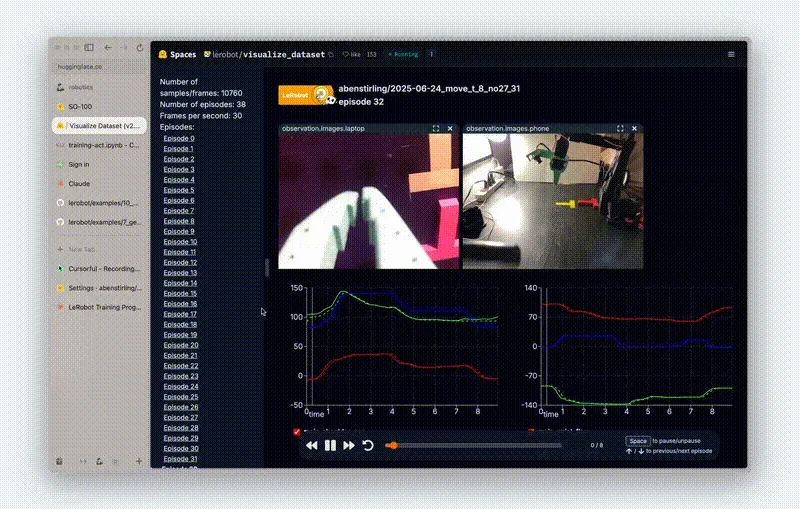Click the 0 / 8 time readout
This screenshot has width=800, height=509.
[596, 445]
